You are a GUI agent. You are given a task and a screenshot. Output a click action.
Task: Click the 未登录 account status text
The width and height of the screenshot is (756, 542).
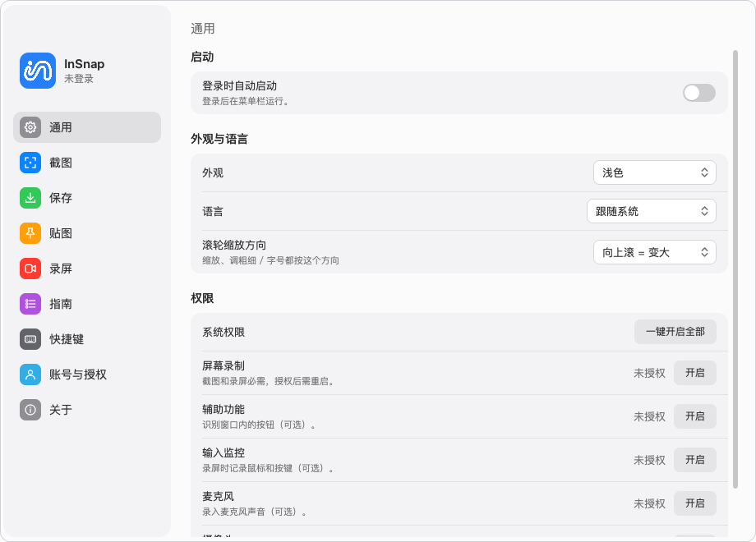[x=79, y=79]
